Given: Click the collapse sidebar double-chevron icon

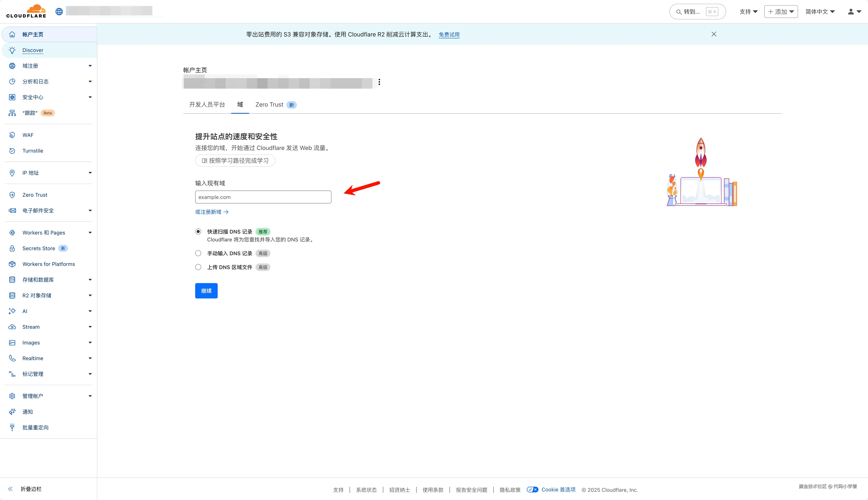Looking at the screenshot, I should point(10,489).
